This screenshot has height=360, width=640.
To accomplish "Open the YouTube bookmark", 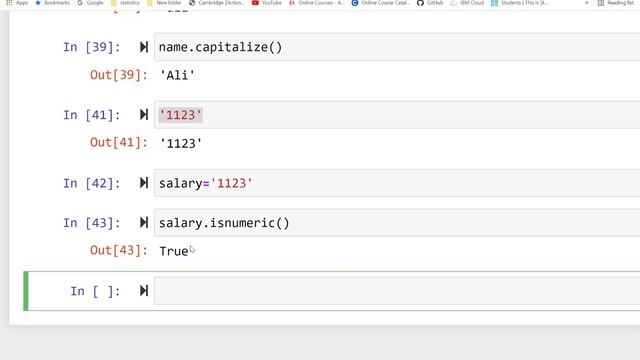I will coord(267,3).
